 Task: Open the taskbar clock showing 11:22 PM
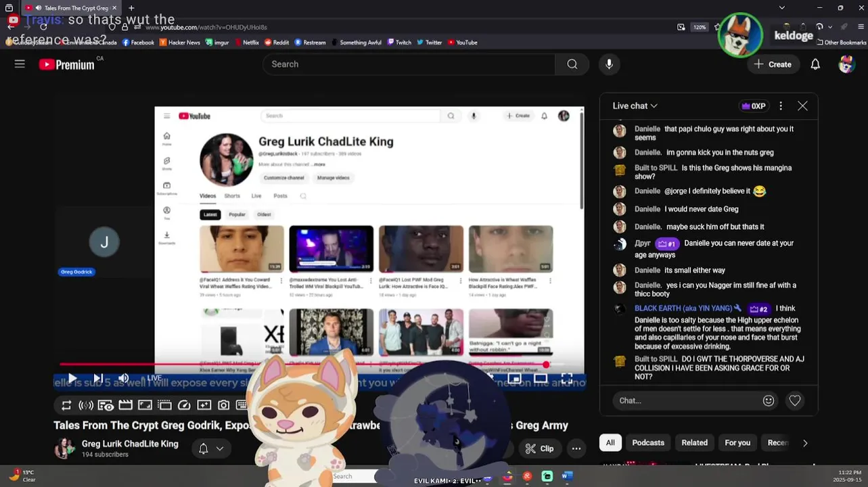click(849, 476)
